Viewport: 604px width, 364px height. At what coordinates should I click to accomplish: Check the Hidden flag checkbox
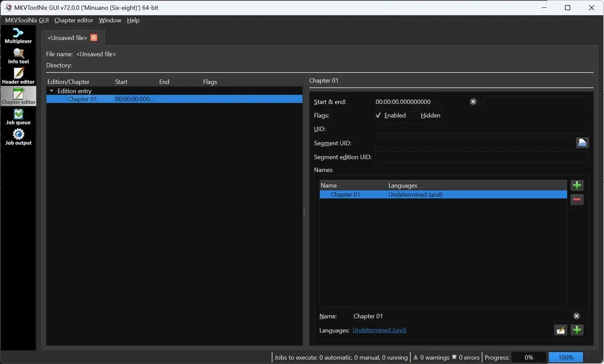[414, 116]
